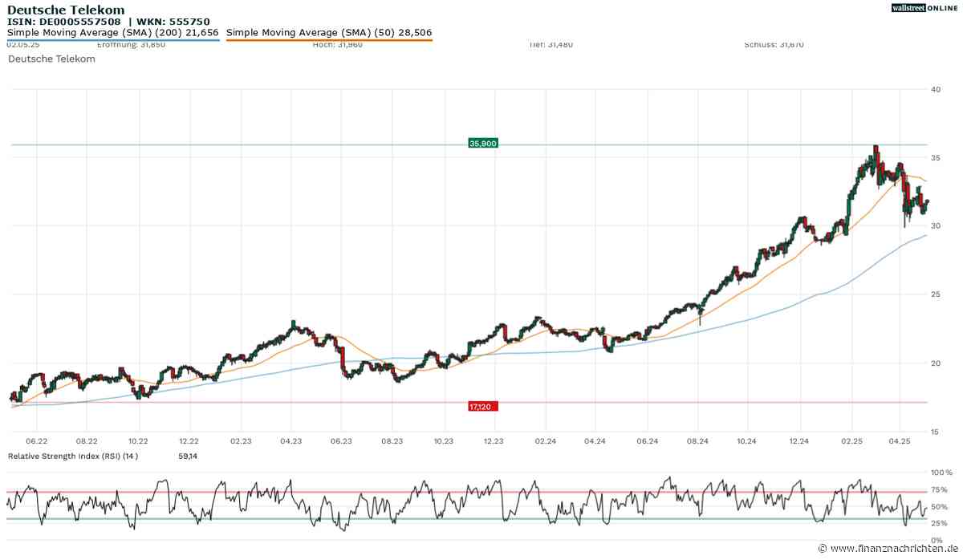Click the 06.23 date axis label

tap(342, 440)
